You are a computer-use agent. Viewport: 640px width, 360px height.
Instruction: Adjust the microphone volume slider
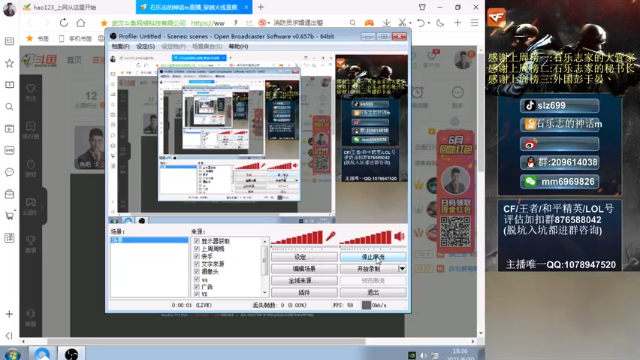297,238
